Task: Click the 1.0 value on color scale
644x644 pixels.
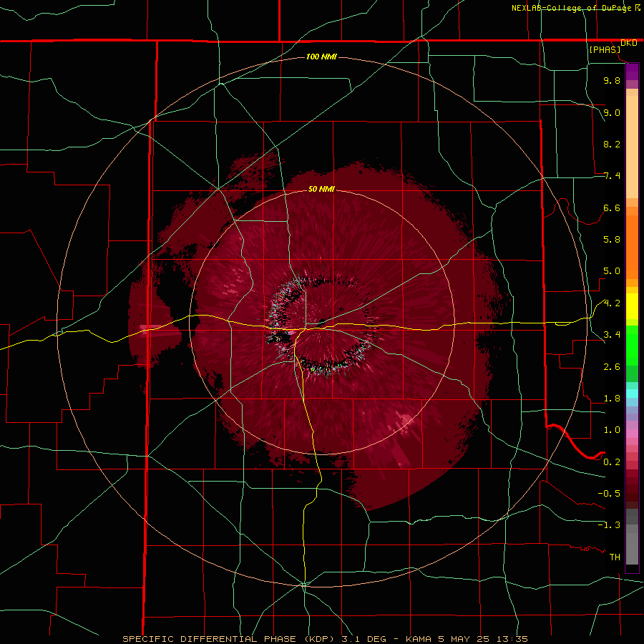Action: point(612,430)
